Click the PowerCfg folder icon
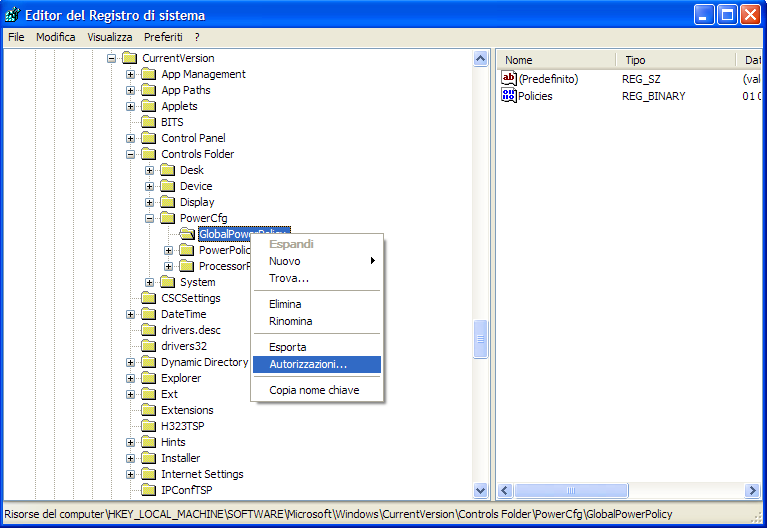The width and height of the screenshot is (767, 528). coord(168,218)
